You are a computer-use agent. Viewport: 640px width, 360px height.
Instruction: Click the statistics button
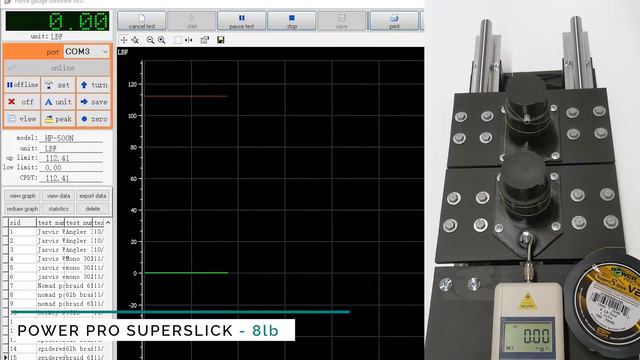coord(58,209)
